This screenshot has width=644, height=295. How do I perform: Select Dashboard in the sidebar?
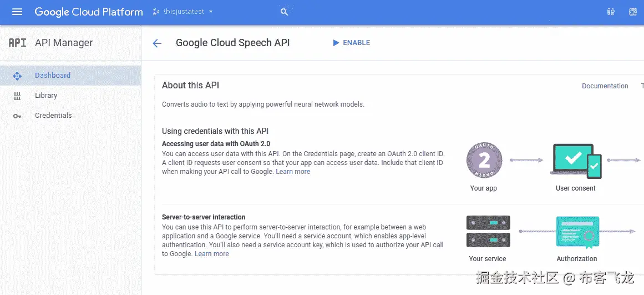(53, 76)
